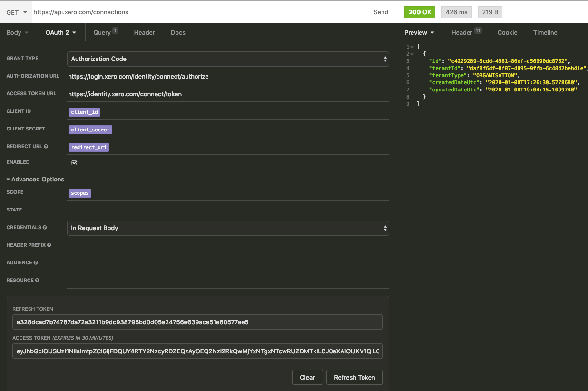Image resolution: width=588 pixels, height=391 pixels.
Task: Select the scopes variable tag
Action: (80, 193)
